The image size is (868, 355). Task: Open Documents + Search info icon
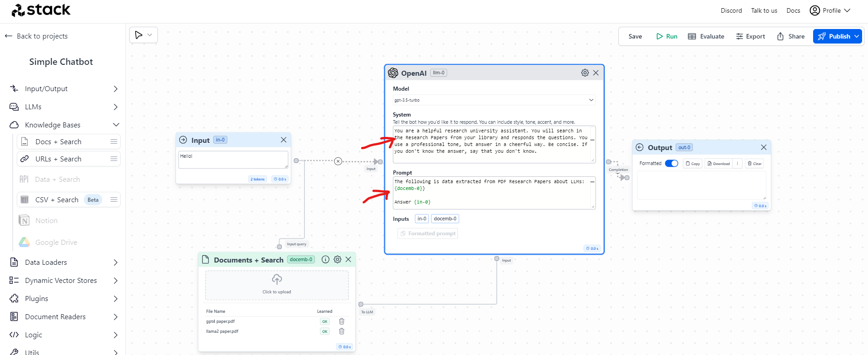pyautogui.click(x=325, y=259)
